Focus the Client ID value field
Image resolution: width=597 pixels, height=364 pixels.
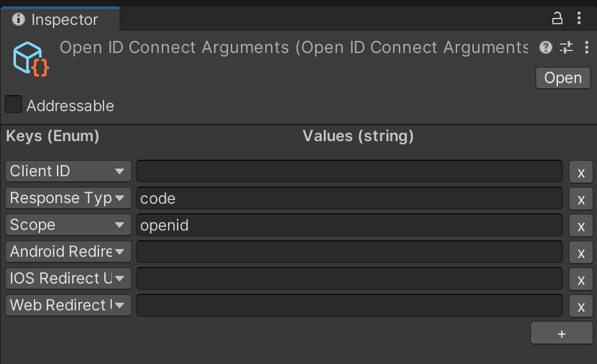350,171
